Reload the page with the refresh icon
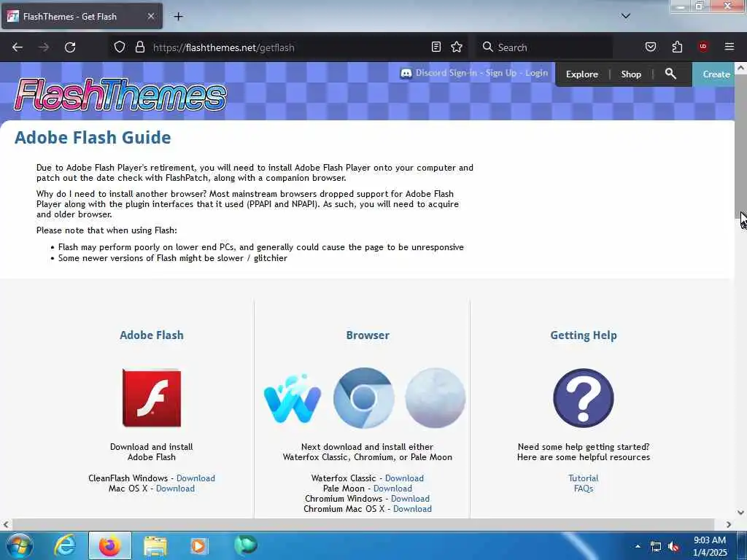 click(70, 47)
